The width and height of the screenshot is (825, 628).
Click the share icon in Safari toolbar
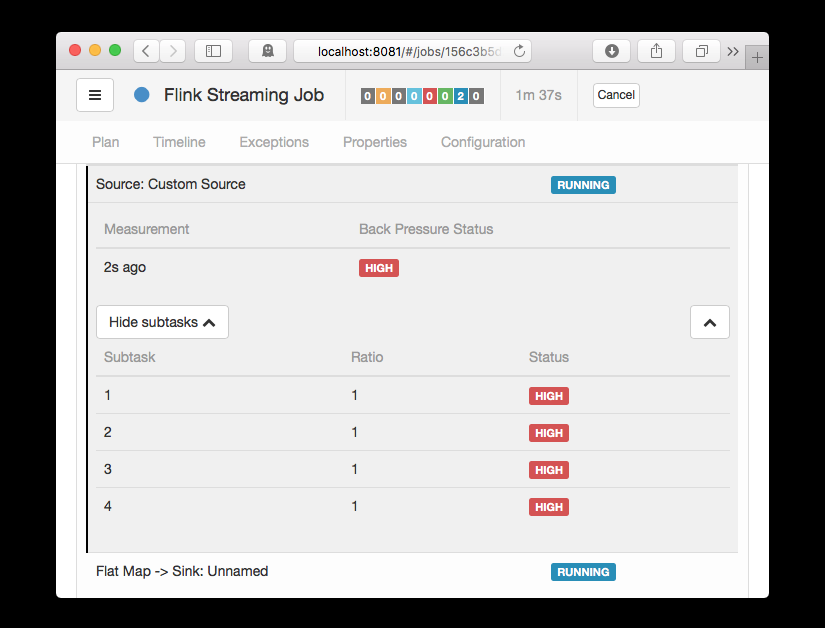pos(656,51)
